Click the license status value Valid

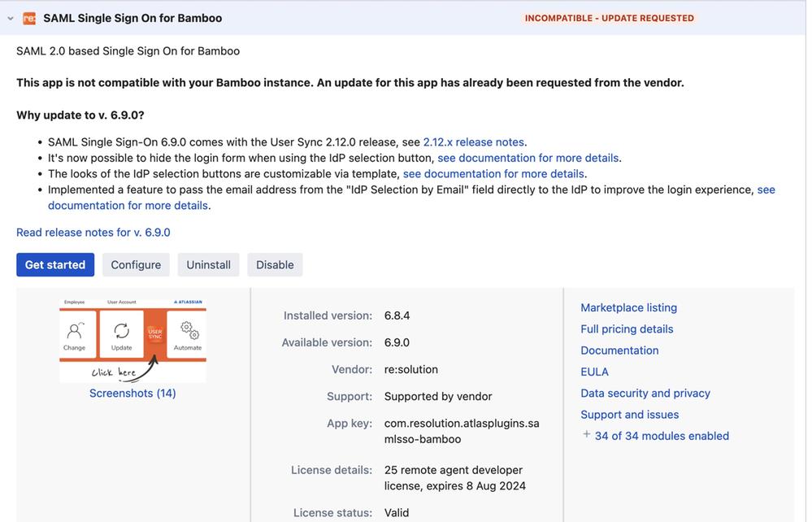[x=397, y=513]
